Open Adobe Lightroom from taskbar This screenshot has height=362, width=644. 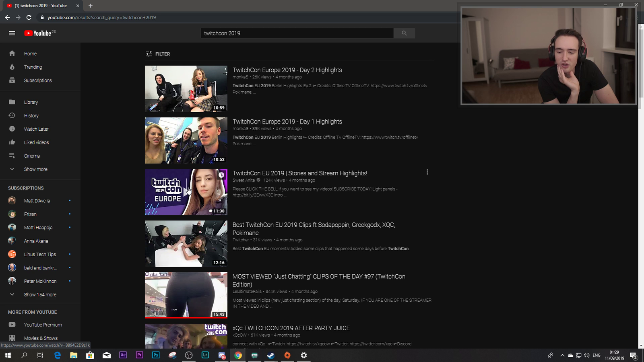pos(205,355)
